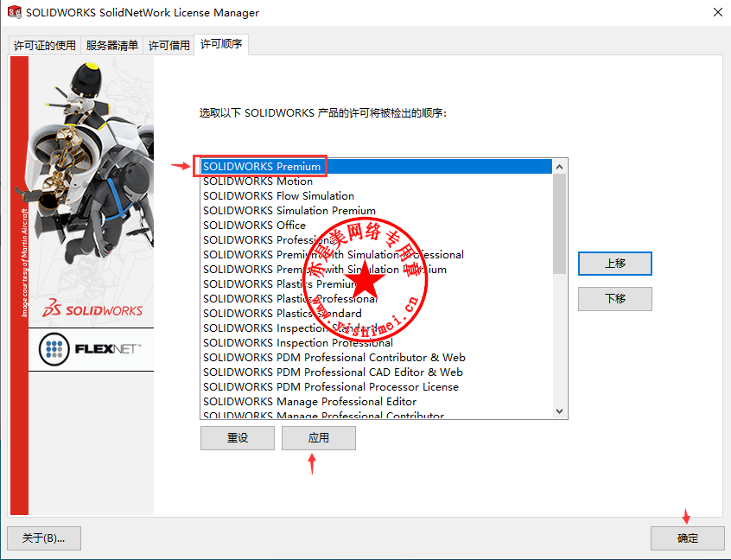
Task: Switch to the 许可证的使用 tab
Action: tap(45, 45)
